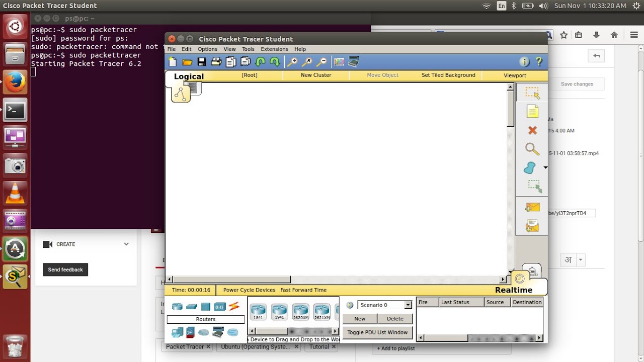Viewport: 644px width, 362px height.
Task: Click Set Tiled Background
Action: tap(448, 75)
